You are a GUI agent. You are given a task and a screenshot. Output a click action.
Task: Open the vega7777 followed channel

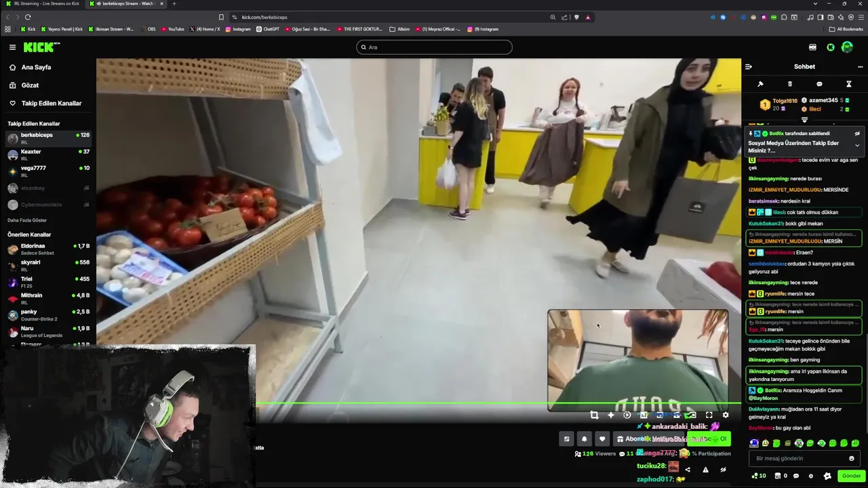tap(47, 171)
